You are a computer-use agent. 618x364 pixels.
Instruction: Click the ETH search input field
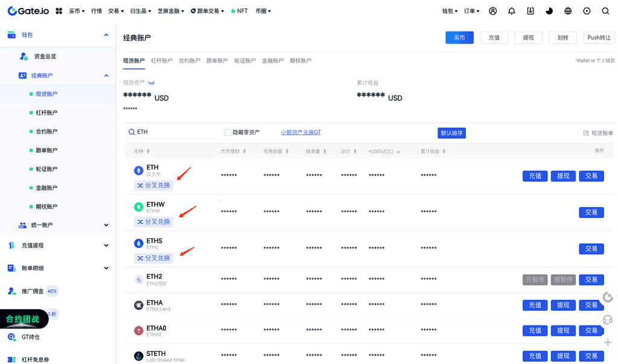[172, 132]
